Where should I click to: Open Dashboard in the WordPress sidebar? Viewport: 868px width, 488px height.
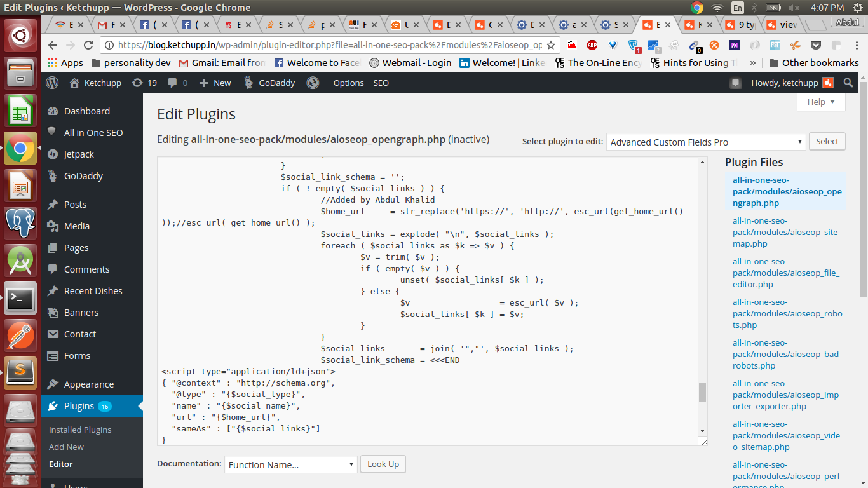point(87,111)
